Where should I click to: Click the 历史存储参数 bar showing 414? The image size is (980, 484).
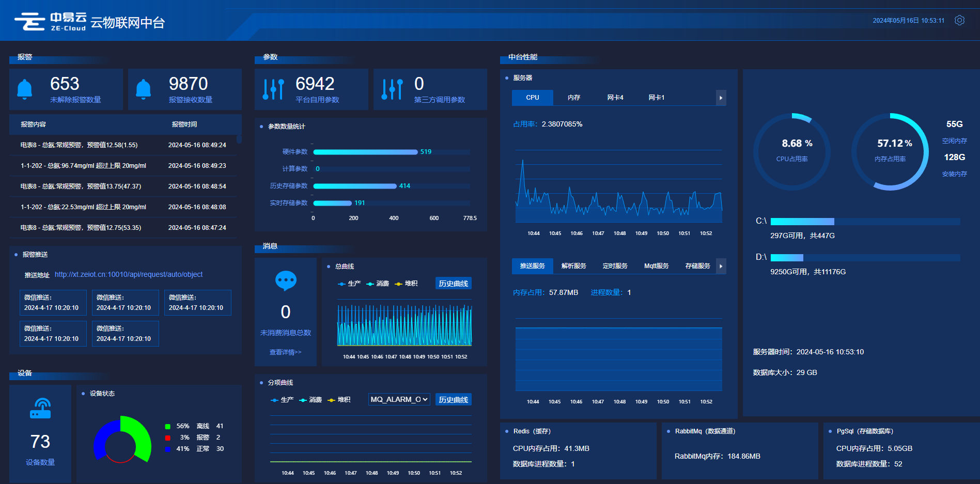pos(355,186)
